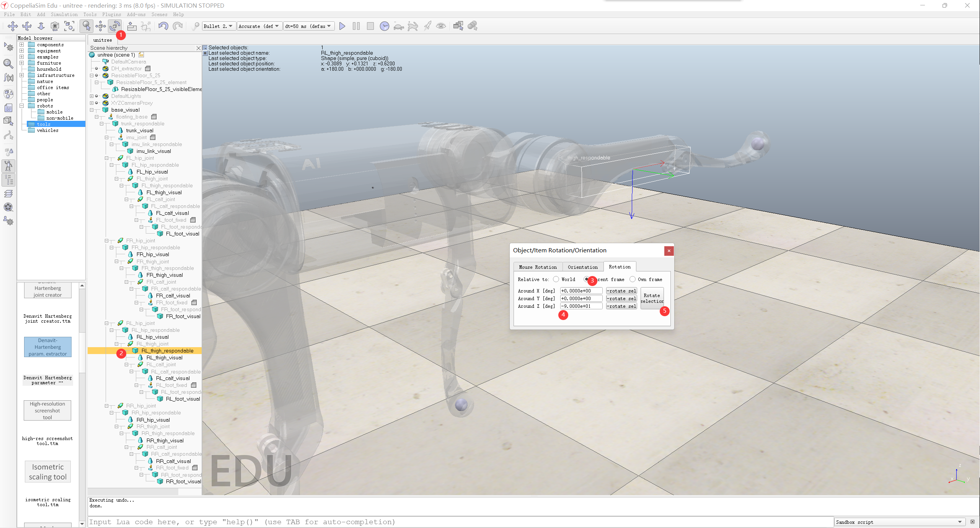This screenshot has height=528, width=980.
Task: Click the fit-to-view camera icon
Action: tap(69, 26)
